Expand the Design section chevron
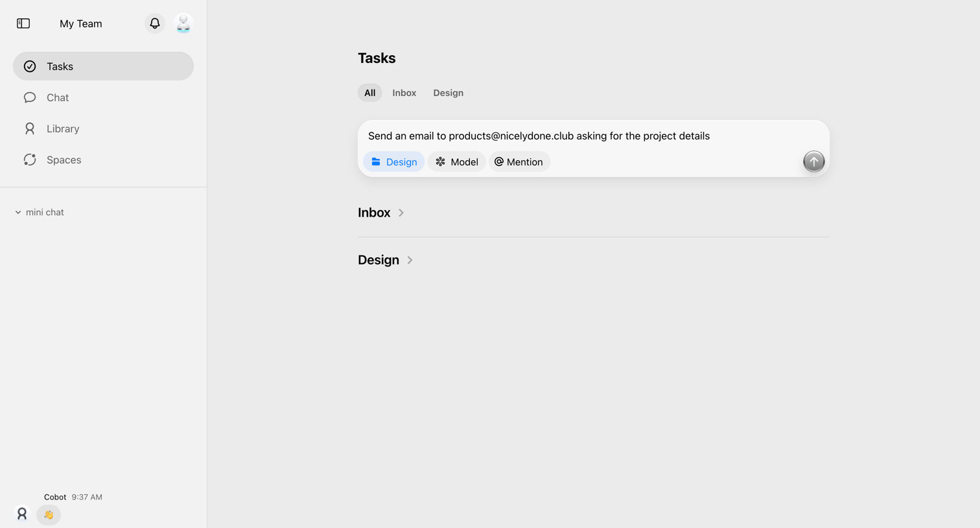 click(410, 260)
